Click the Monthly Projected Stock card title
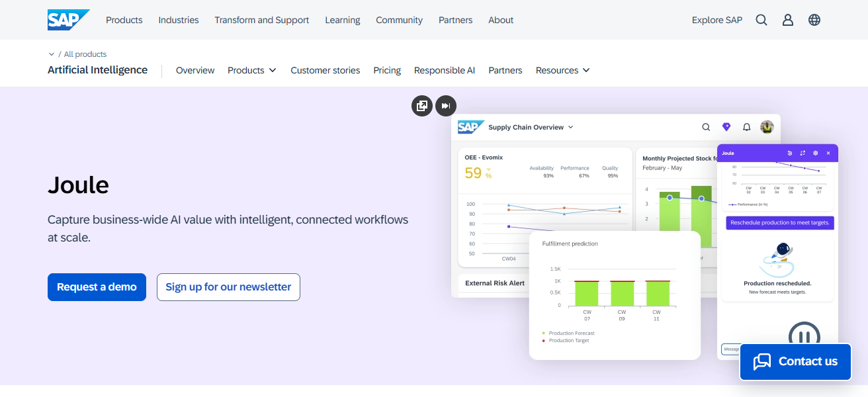868x397 pixels. [680, 159]
